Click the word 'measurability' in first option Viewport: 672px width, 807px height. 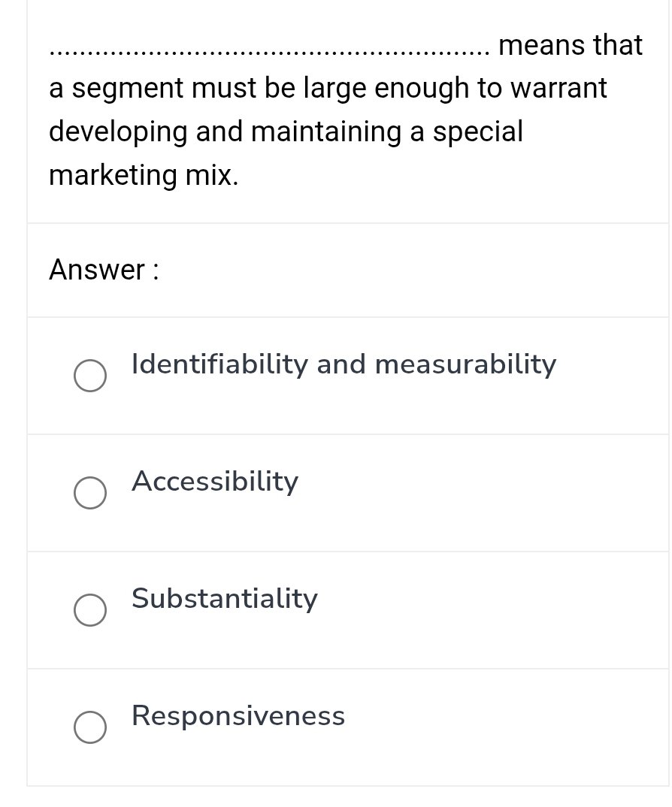[465, 364]
